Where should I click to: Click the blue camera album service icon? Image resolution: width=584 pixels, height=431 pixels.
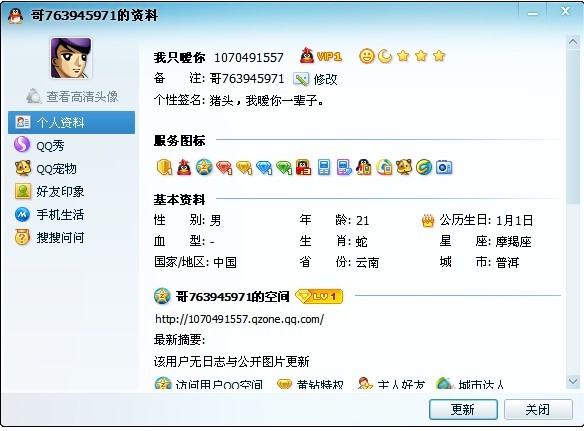coord(444,167)
